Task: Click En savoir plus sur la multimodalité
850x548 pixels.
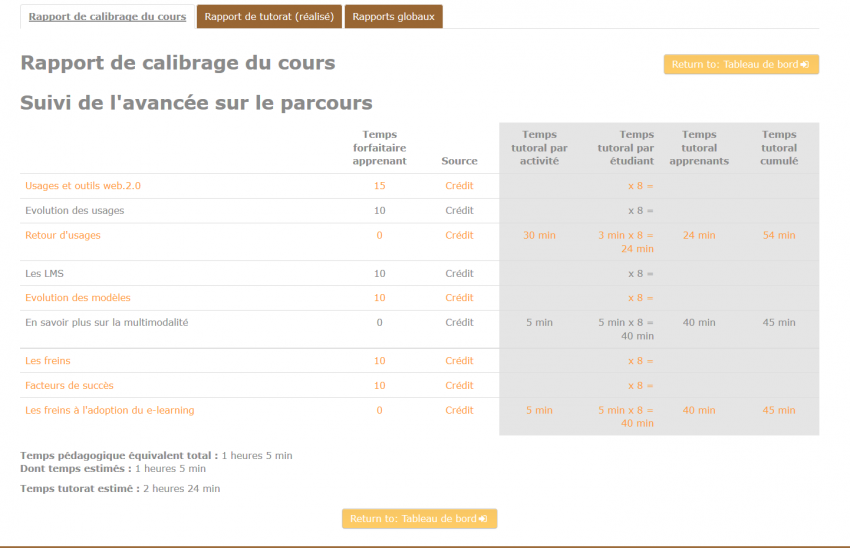Action: click(x=107, y=323)
